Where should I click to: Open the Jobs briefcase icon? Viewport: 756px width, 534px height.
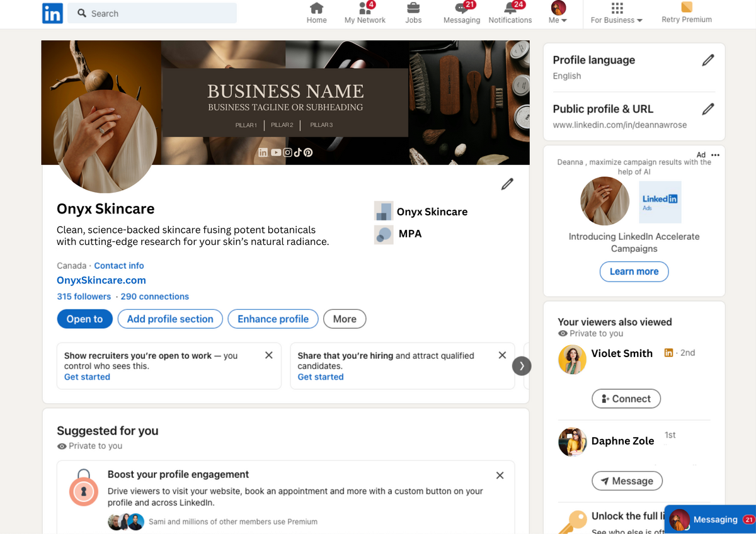(413, 8)
